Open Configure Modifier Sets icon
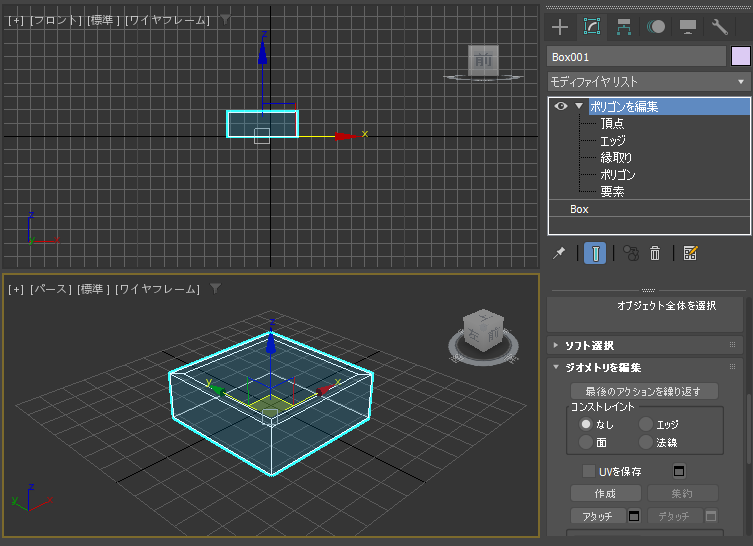The width and height of the screenshot is (753, 546). pos(690,253)
